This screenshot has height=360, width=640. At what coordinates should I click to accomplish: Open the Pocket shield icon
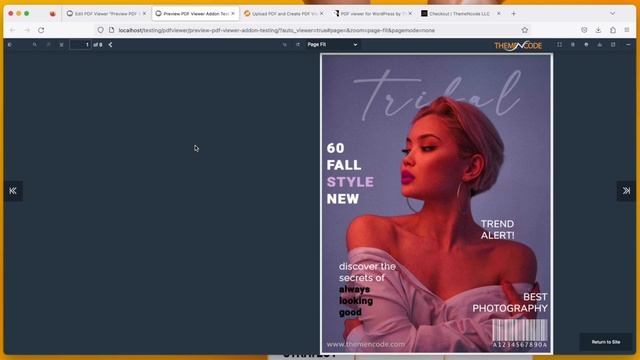(x=584, y=30)
